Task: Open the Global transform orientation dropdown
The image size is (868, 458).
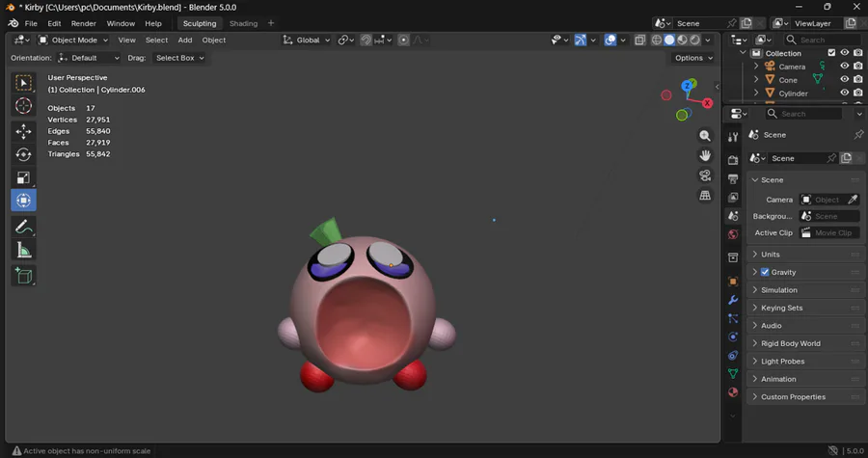Action: coord(306,40)
